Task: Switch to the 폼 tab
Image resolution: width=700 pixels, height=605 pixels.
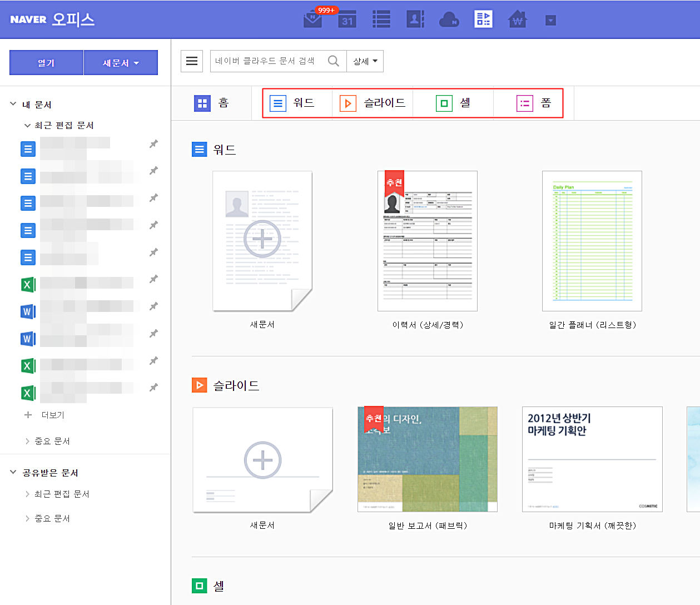Action: pyautogui.click(x=534, y=103)
